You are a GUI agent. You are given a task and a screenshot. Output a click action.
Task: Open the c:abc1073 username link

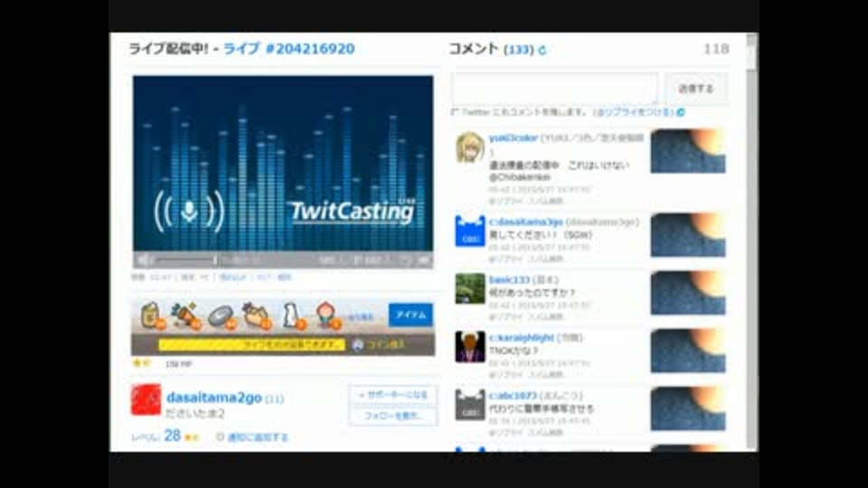[513, 396]
